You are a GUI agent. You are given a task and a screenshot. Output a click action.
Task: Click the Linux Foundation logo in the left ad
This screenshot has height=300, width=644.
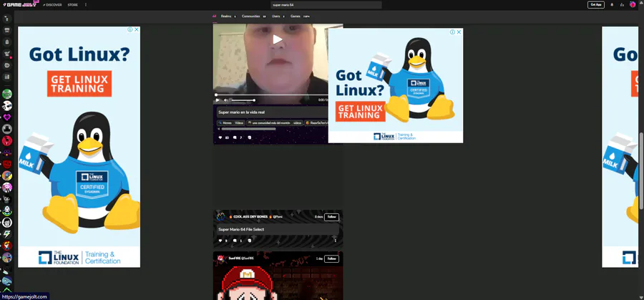tap(79, 257)
